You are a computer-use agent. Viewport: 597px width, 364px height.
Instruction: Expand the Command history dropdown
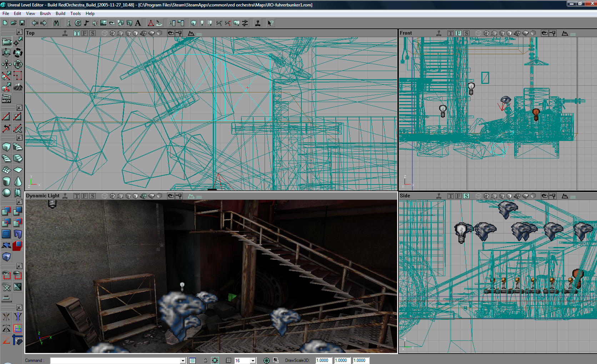pos(183,360)
